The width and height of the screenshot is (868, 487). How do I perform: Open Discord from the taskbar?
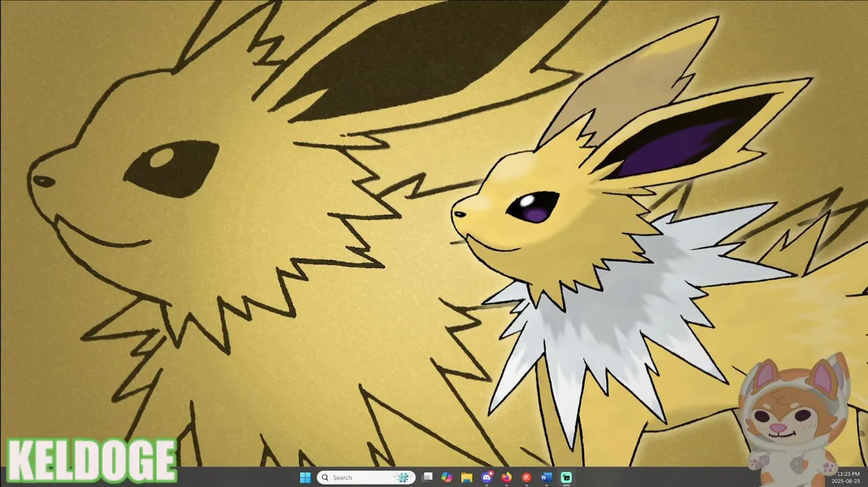coord(486,478)
